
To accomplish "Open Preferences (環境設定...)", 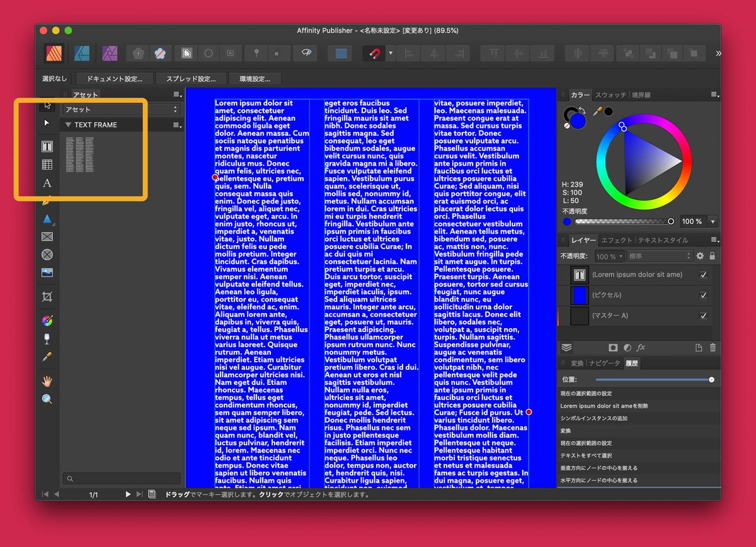I will [x=255, y=79].
